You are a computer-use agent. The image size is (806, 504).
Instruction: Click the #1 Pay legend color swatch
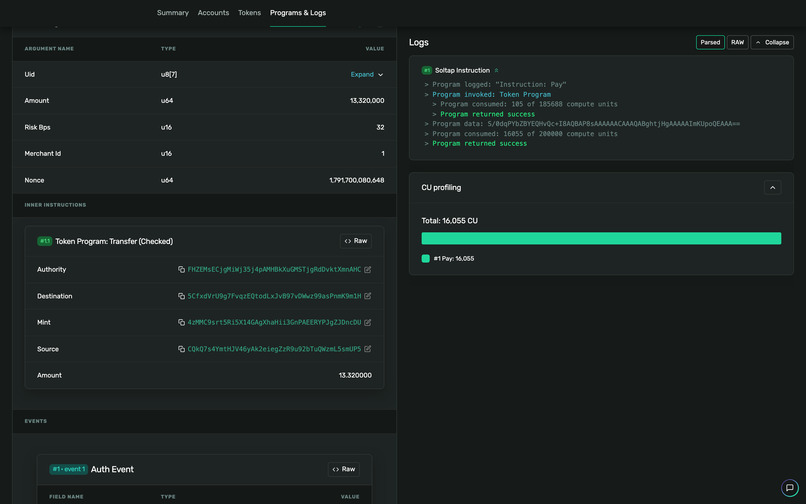[426, 259]
